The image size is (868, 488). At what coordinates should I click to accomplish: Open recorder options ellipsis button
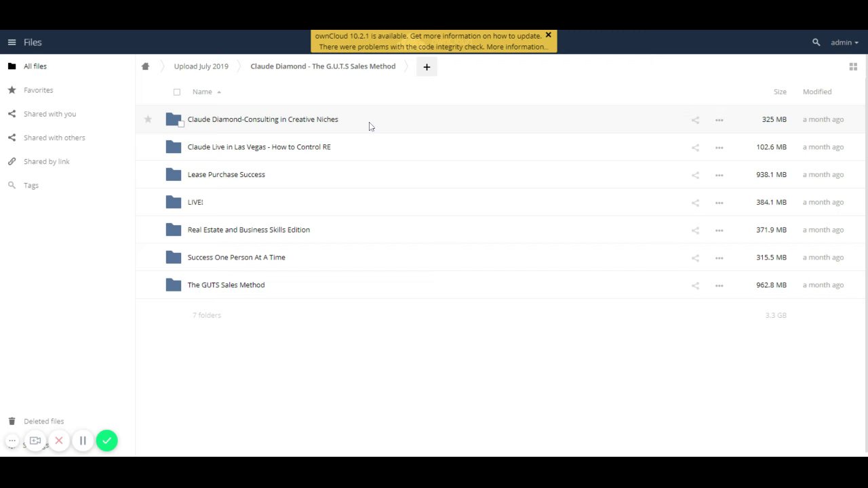(12, 441)
